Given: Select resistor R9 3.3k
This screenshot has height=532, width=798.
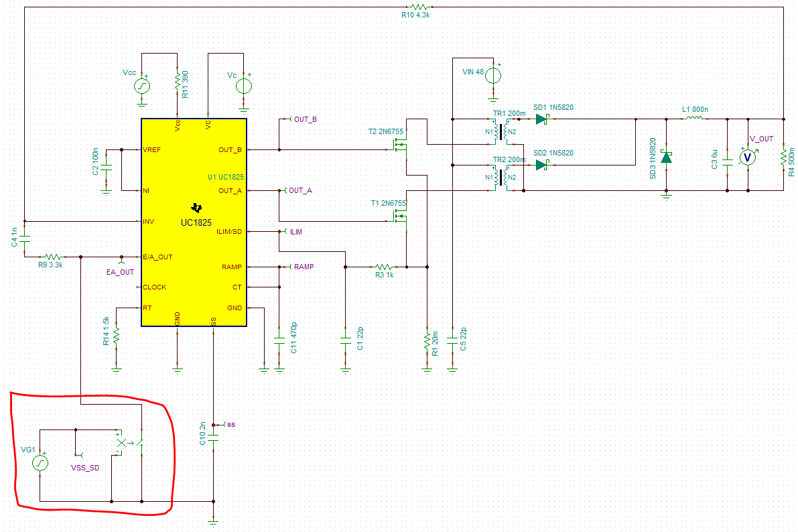Looking at the screenshot, I should pos(53,257).
